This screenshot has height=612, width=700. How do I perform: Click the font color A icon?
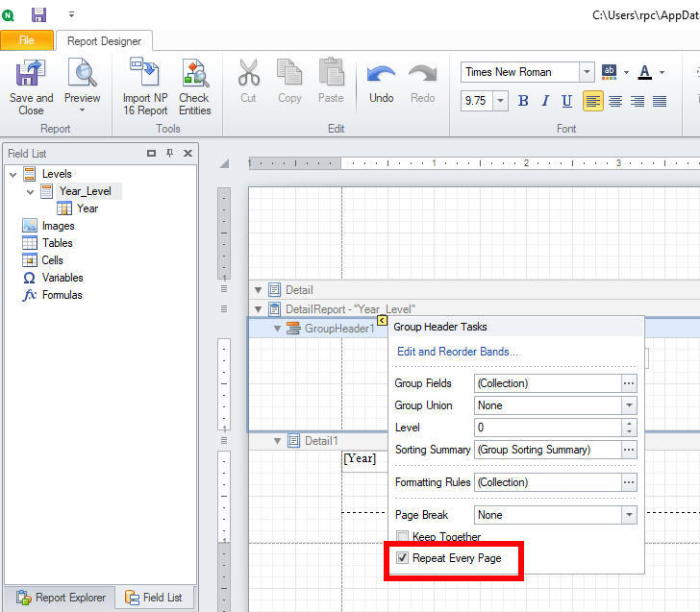pos(644,72)
